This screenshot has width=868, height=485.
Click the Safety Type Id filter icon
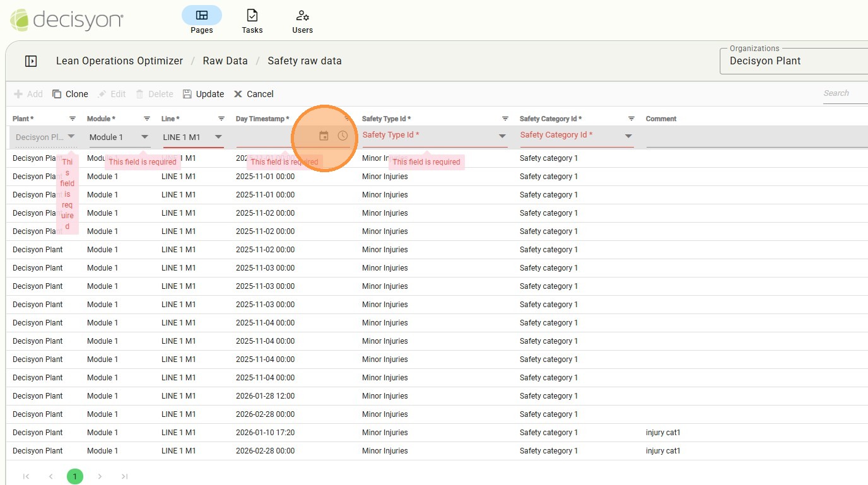[505, 119]
